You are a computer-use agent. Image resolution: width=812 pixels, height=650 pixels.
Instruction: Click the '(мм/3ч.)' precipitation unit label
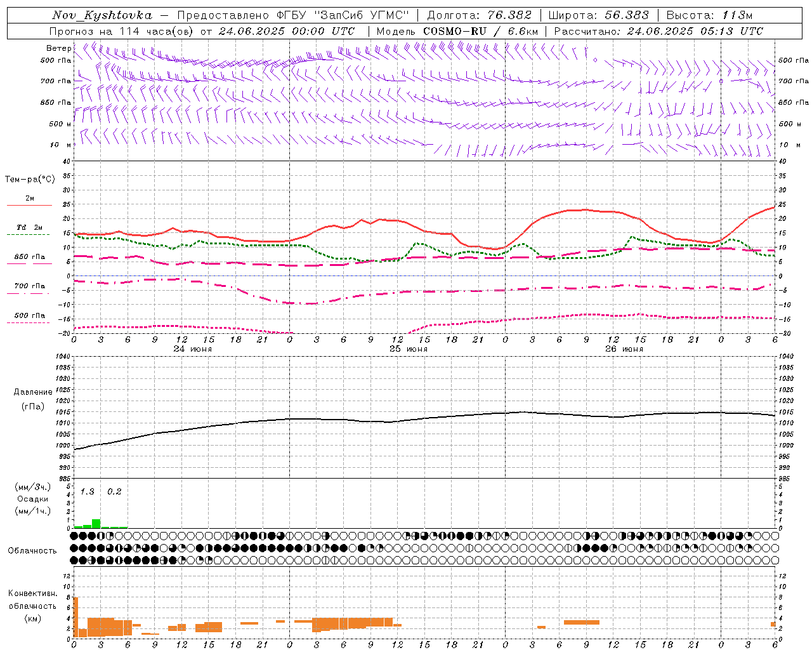(33, 487)
